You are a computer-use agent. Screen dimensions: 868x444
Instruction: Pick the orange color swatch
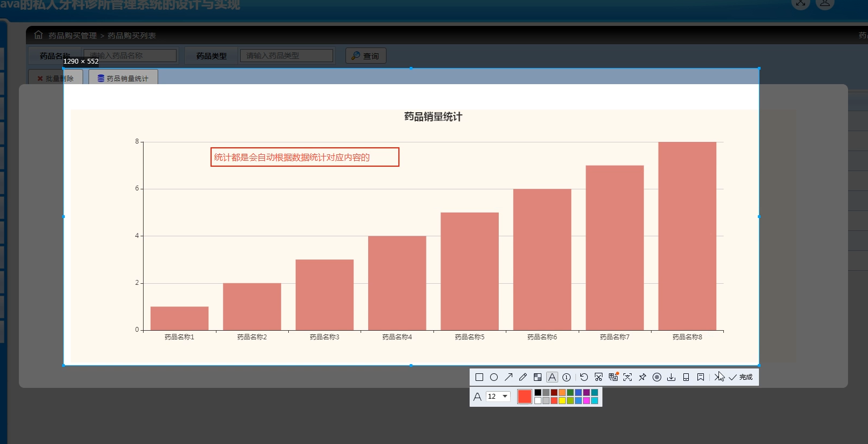[x=562, y=393]
